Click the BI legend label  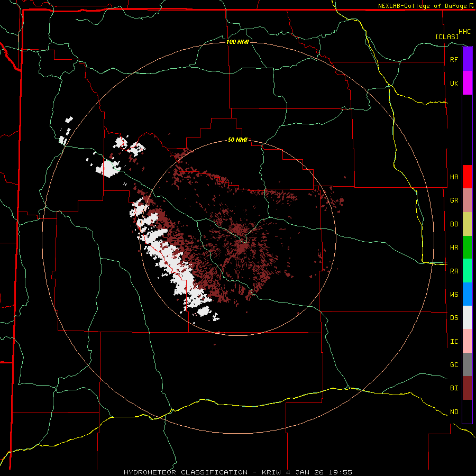tap(454, 388)
